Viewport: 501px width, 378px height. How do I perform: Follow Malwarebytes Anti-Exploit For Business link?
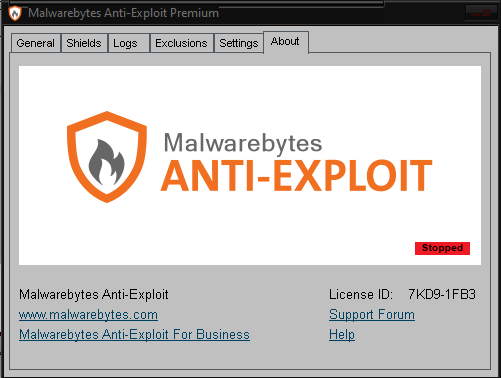pyautogui.click(x=134, y=334)
